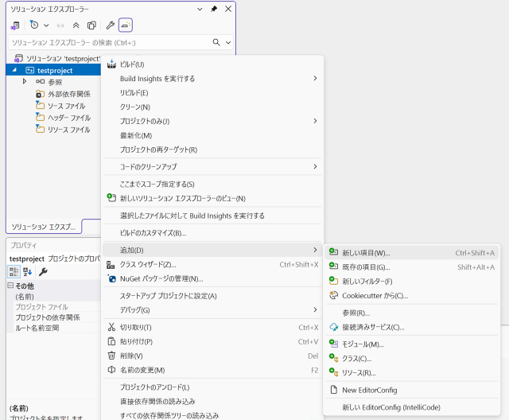
Task: Click NuGet パッケージの管理(N)... menu entry
Action: pos(161,278)
